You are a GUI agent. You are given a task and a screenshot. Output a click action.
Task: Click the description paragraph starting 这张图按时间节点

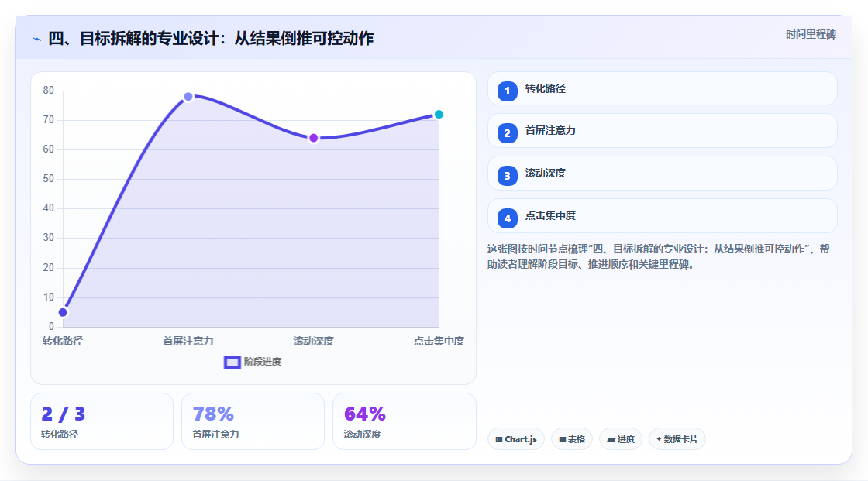[x=658, y=256]
